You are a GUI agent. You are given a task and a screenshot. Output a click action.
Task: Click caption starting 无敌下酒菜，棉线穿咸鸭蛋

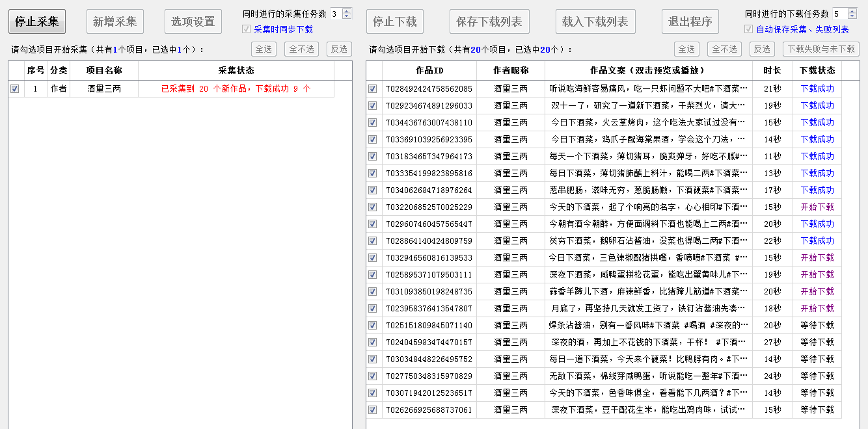649,376
